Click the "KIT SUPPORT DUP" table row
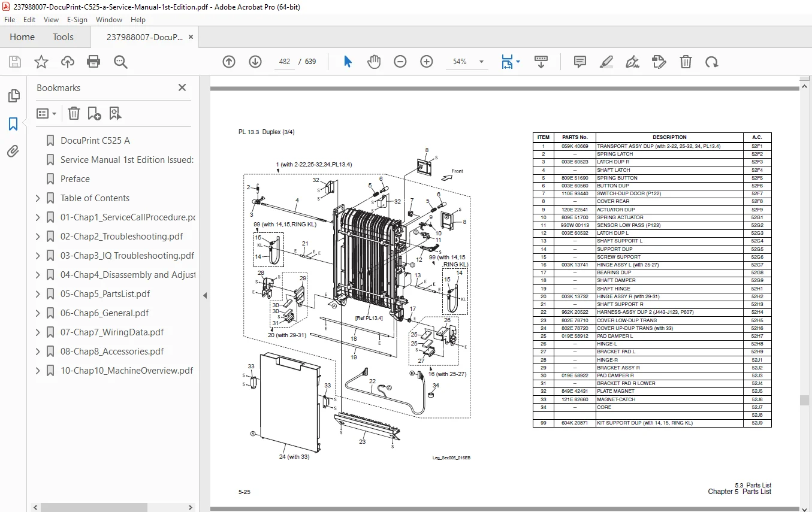 pos(652,423)
